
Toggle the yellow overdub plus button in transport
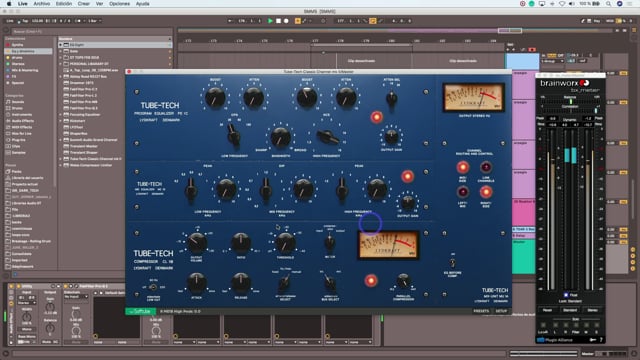(298, 21)
